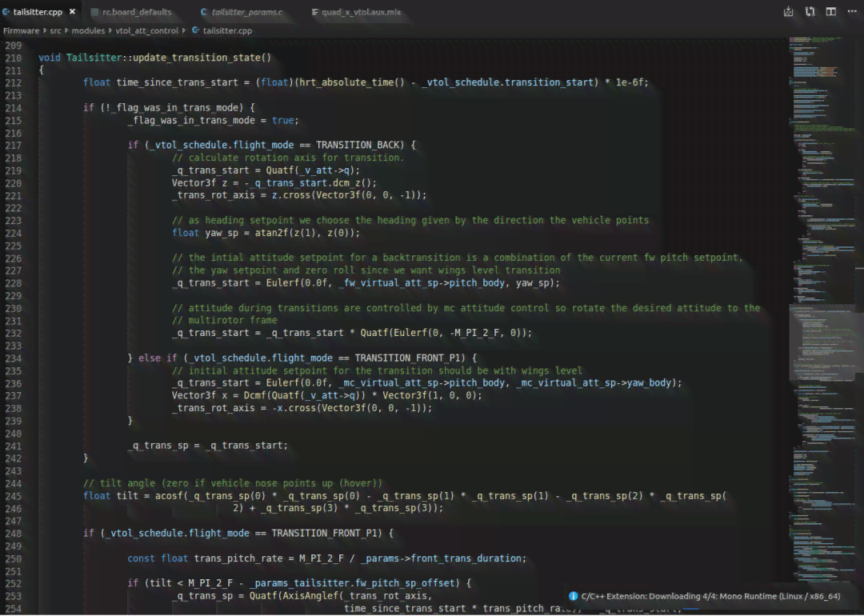Open the tailsitter_params.c tab
864x616 pixels.
[x=247, y=11]
